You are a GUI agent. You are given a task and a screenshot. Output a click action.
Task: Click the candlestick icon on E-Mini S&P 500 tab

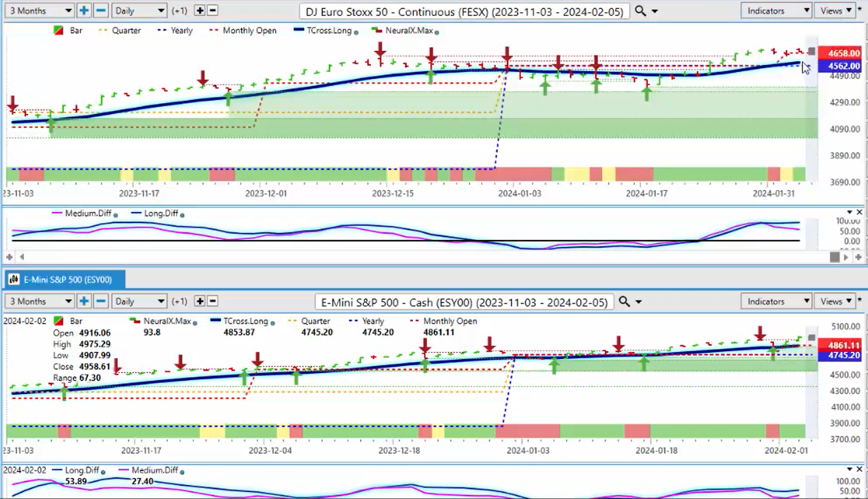click(x=14, y=280)
